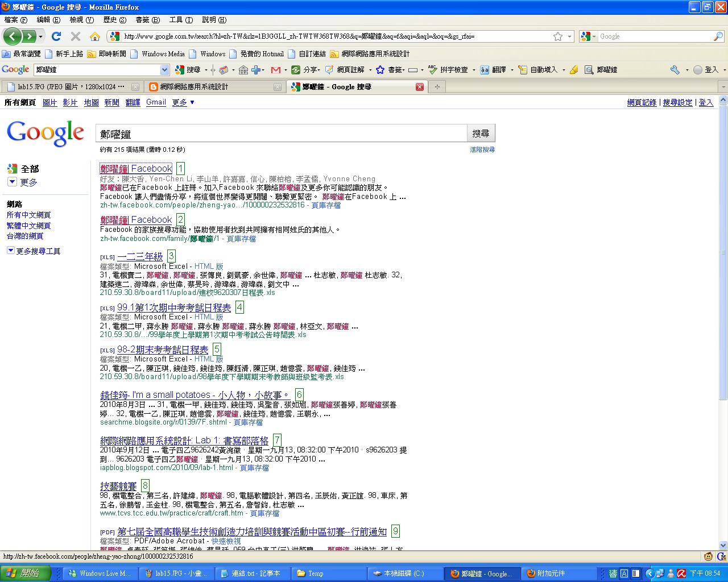Open Google Toolbar wrench settings
The width and height of the screenshot is (728, 582).
point(675,70)
